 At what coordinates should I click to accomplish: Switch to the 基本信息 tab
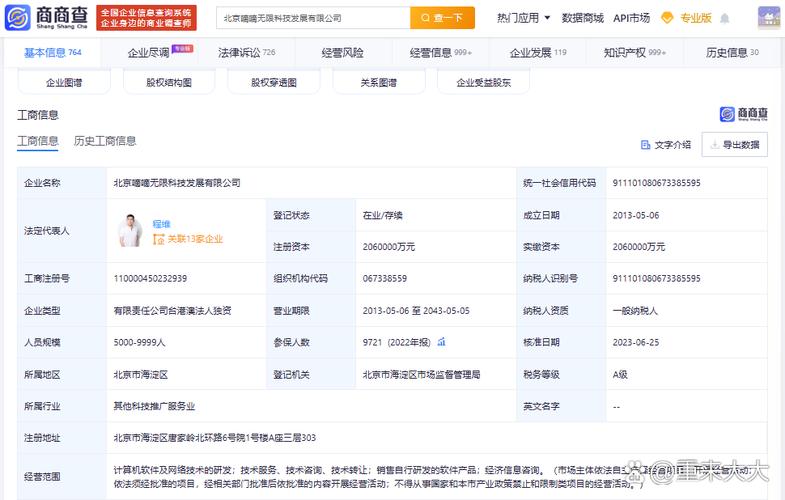tap(53, 53)
